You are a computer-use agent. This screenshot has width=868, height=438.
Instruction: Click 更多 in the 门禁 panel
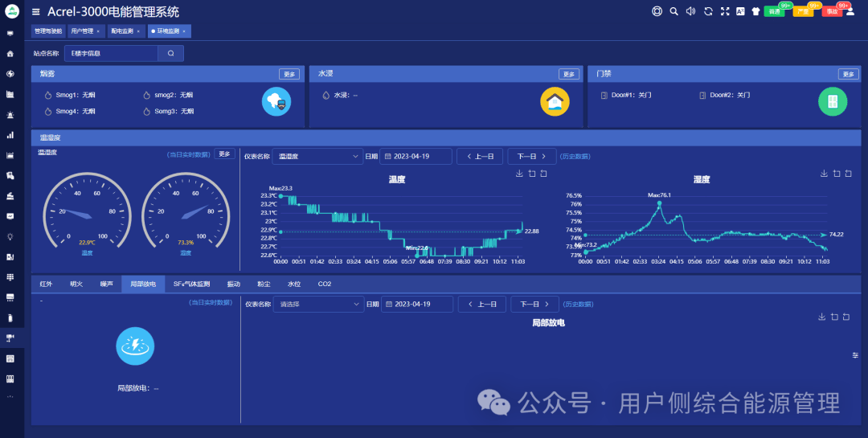(x=849, y=74)
